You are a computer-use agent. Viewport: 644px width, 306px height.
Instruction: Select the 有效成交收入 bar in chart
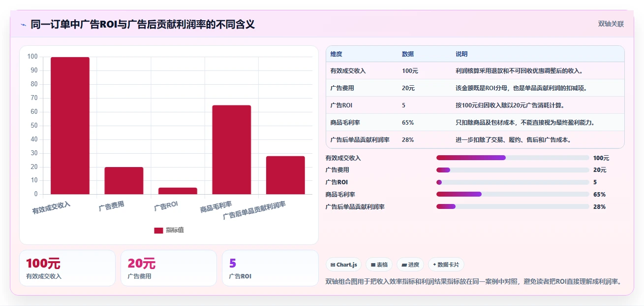[70, 126]
